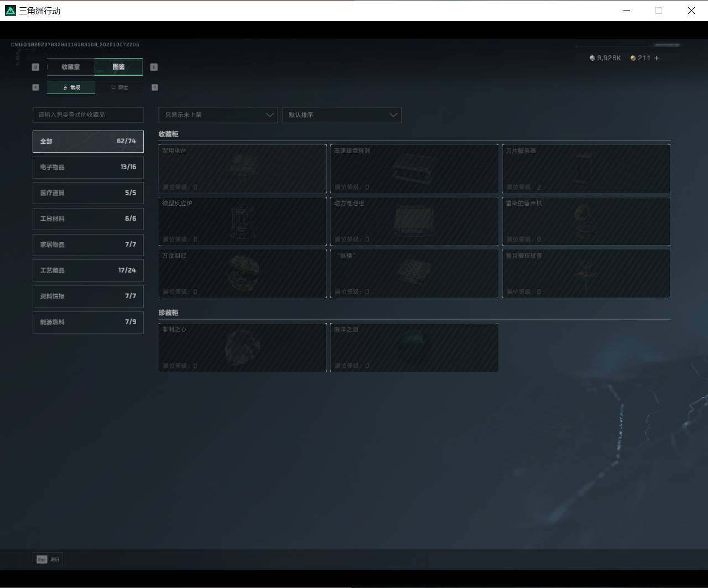Screen dimensions: 708x588
Task: Select the 全部 category 62/74
Action: pyautogui.click(x=88, y=141)
